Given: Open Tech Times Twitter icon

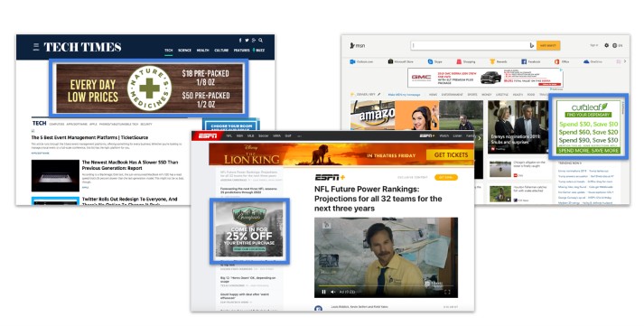Looking at the screenshot, I should [x=247, y=41].
